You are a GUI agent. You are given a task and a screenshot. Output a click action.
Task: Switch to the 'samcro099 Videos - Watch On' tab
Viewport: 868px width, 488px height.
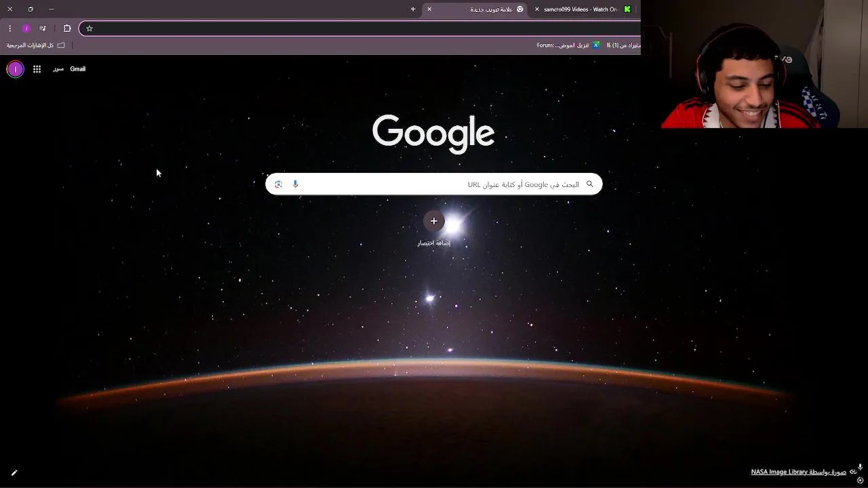coord(583,9)
